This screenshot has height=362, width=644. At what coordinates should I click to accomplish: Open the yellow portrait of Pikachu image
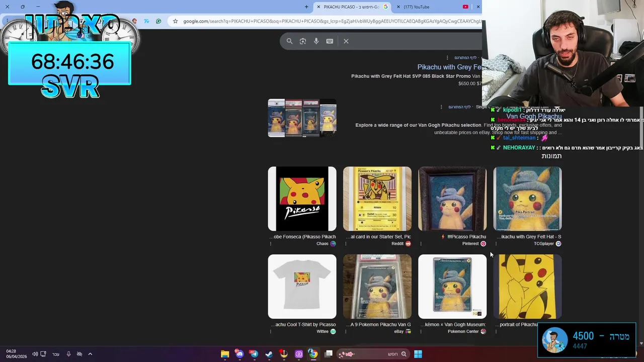527,287
